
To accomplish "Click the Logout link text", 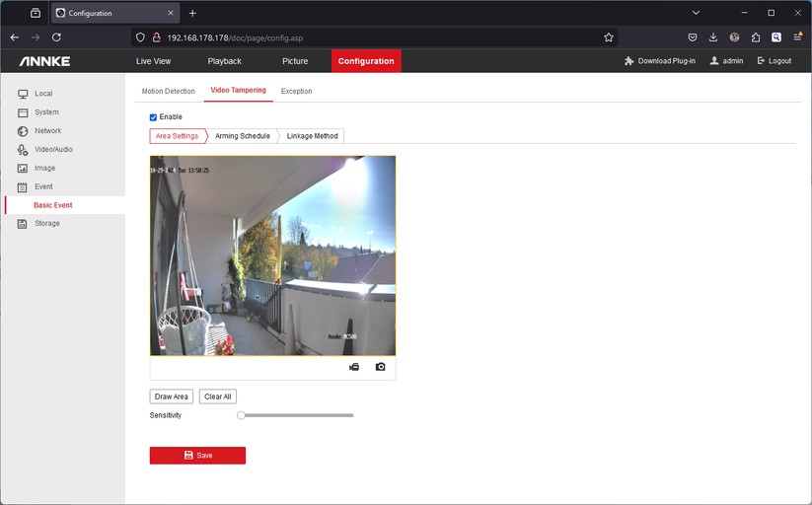I will pyautogui.click(x=779, y=61).
